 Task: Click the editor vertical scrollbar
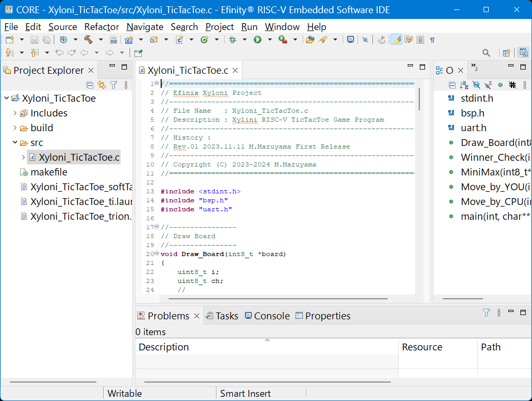click(419, 100)
